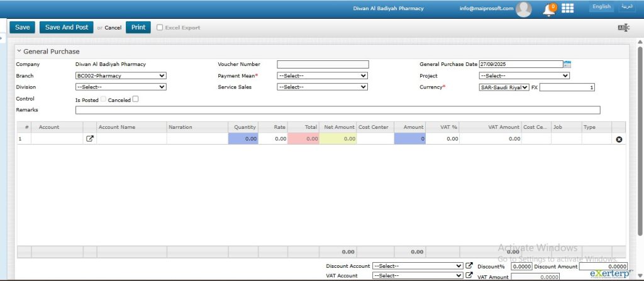Select a currency from Currency dropdown
The height and width of the screenshot is (281, 644).
point(504,87)
